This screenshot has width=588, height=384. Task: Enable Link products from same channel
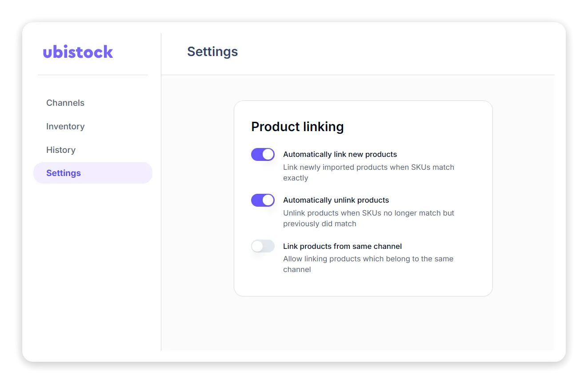[x=263, y=246]
